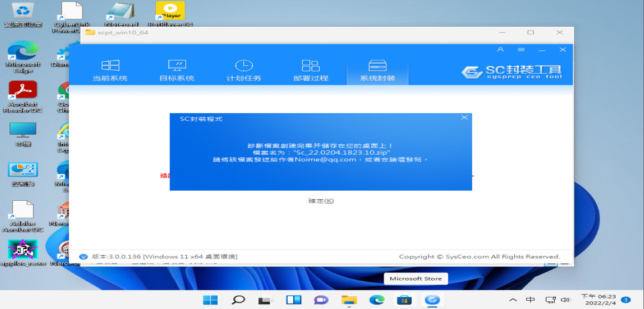
Task: Click the scpt_win10_64 folder window title
Action: (123, 32)
